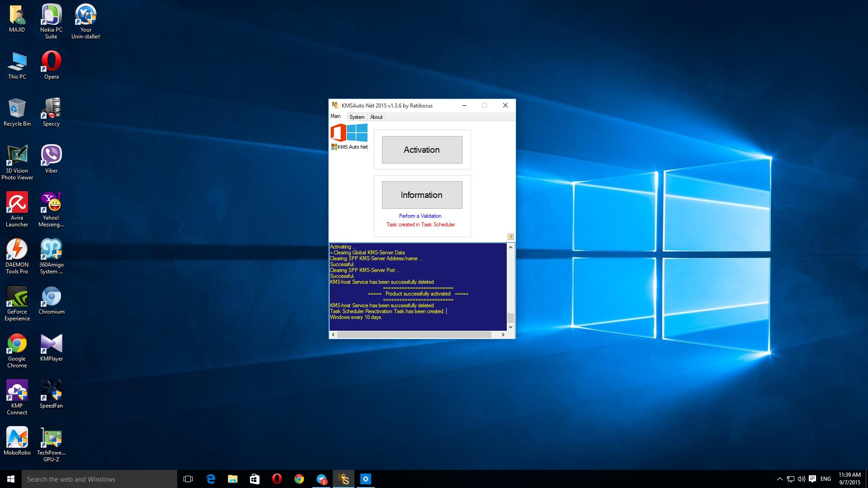The image size is (868, 488).
Task: Switch to the About tab
Action: (376, 117)
